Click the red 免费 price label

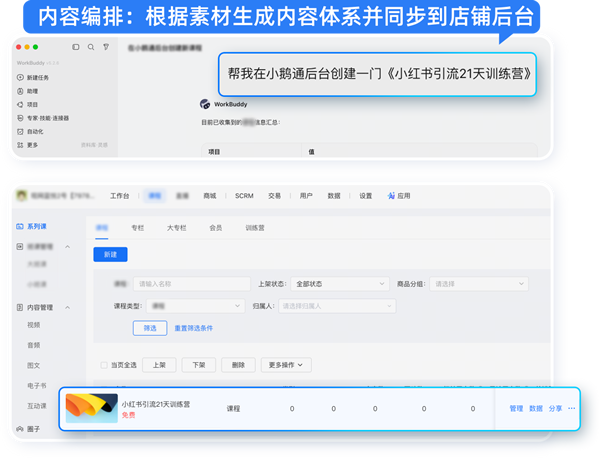[128, 415]
